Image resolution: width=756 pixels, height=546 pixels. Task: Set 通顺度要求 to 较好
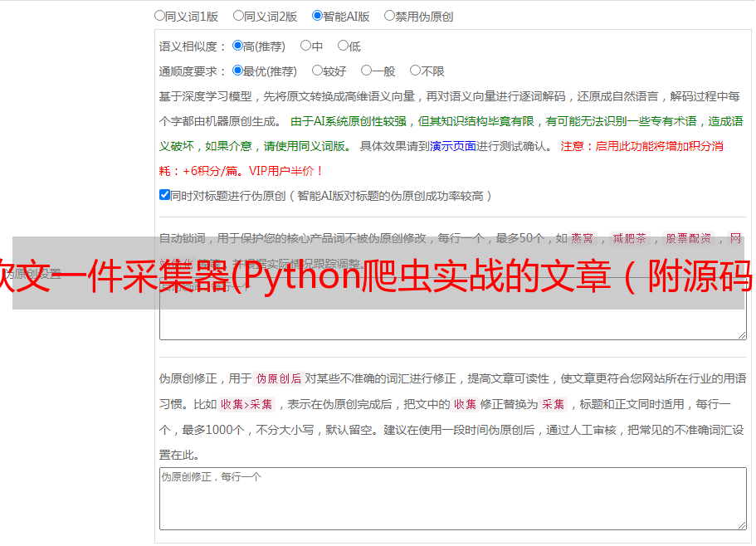(317, 71)
